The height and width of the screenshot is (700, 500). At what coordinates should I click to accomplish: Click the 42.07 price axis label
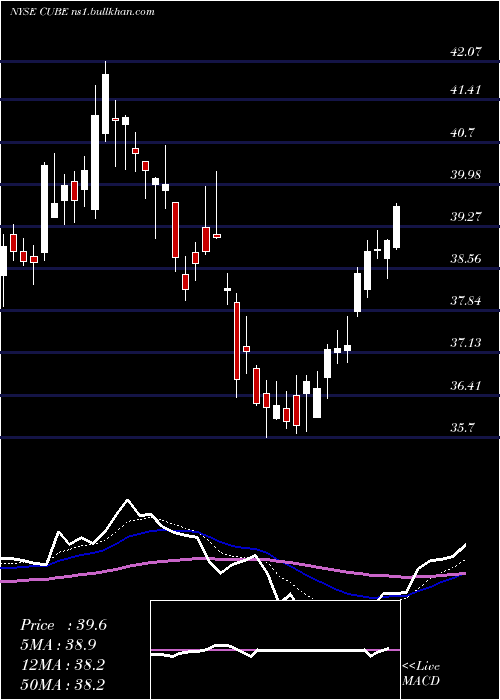pyautogui.click(x=466, y=52)
